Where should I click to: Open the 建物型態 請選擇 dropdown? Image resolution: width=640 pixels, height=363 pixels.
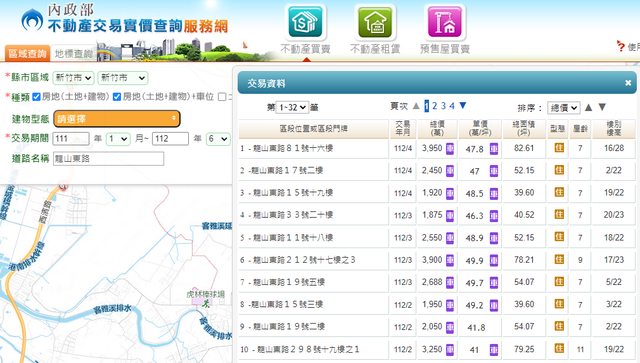(117, 119)
